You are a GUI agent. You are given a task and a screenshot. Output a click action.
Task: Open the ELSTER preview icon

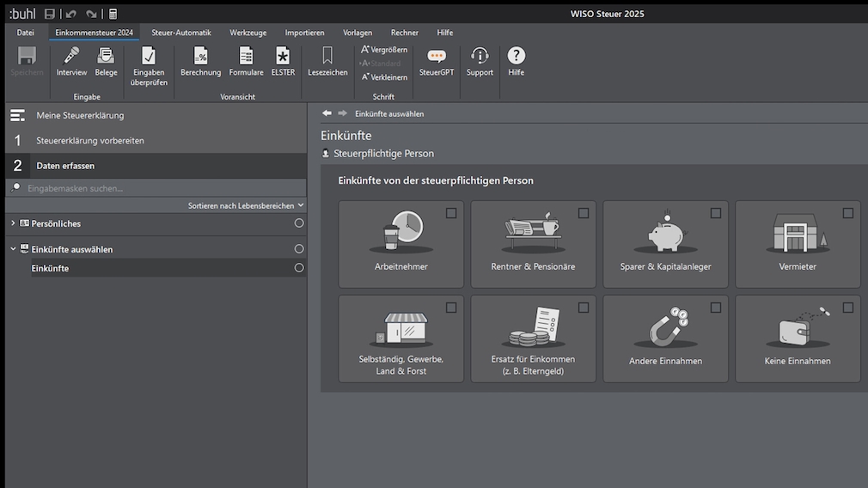[283, 61]
